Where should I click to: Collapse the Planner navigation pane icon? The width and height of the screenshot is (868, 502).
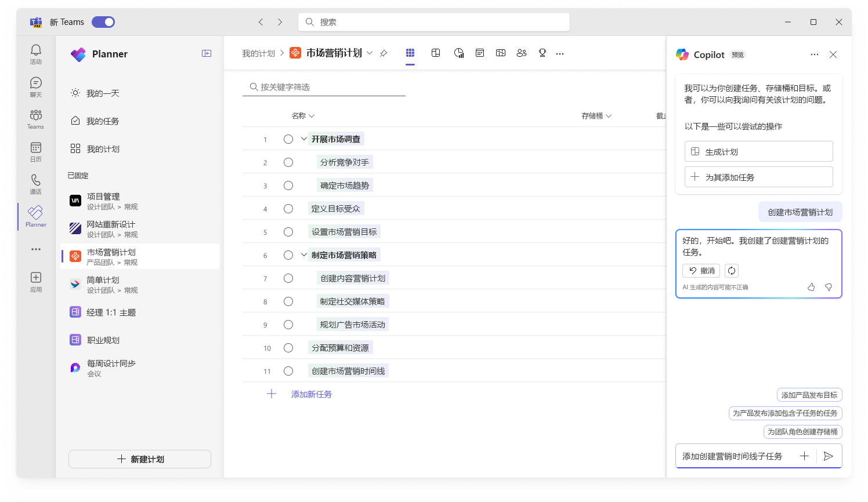click(x=207, y=53)
